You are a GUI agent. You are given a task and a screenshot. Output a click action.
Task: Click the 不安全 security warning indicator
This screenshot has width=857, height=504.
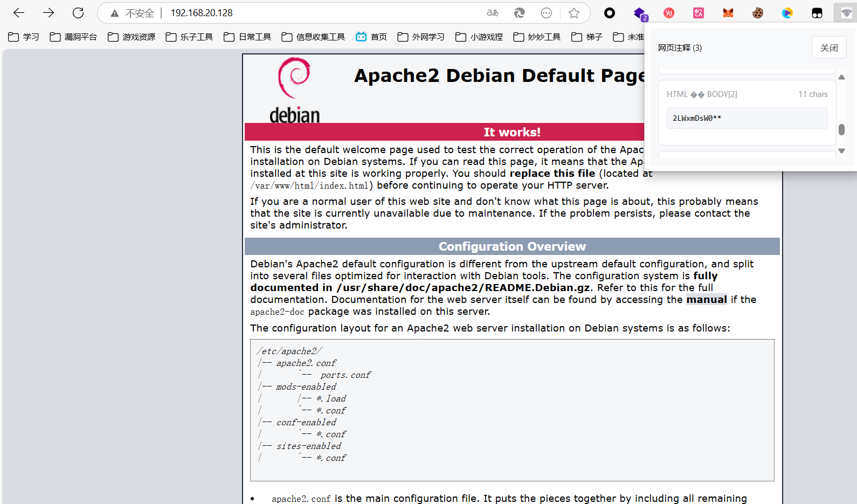click(132, 13)
